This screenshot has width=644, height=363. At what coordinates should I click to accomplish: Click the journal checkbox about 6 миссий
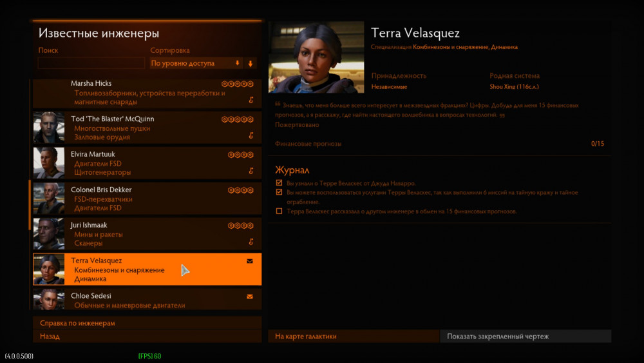[x=279, y=192]
